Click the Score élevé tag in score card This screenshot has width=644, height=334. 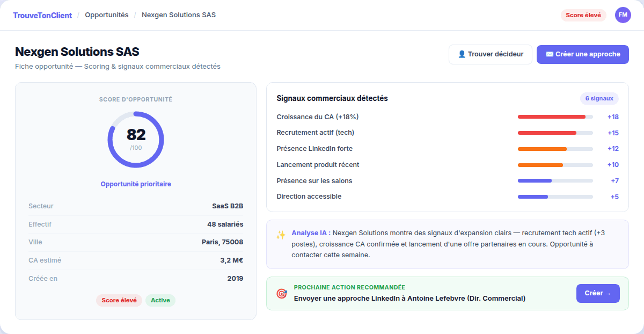119,300
